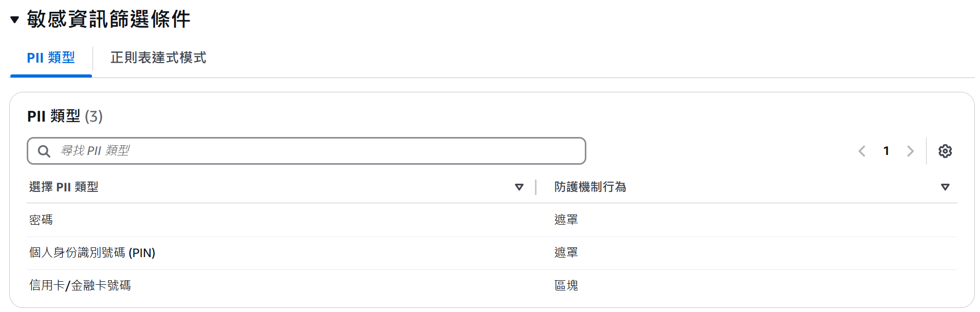This screenshot has height=312, width=980.
Task: Go to the next page arrow
Action: click(910, 151)
